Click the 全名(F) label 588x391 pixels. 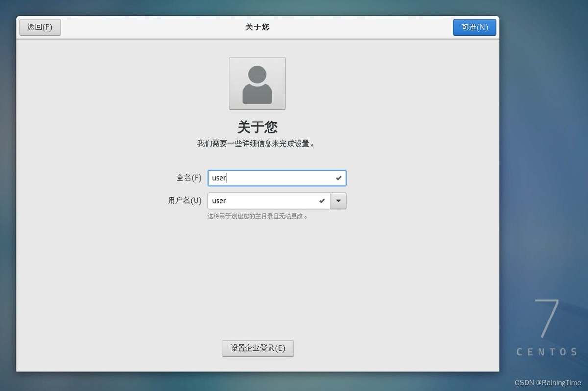click(189, 178)
